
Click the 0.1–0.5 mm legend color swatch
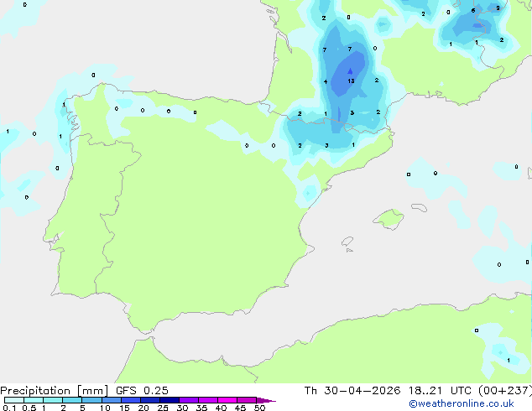pyautogui.click(x=14, y=400)
